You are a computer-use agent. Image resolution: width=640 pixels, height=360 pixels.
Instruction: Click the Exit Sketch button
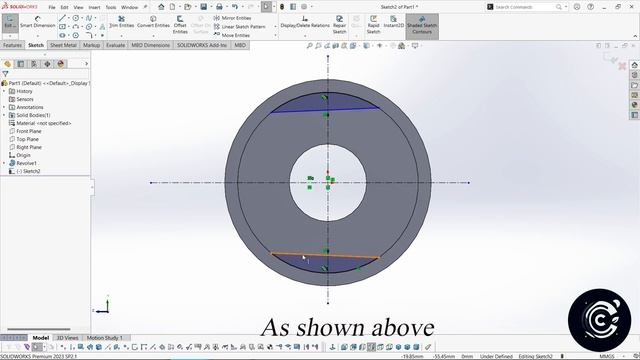[x=10, y=22]
